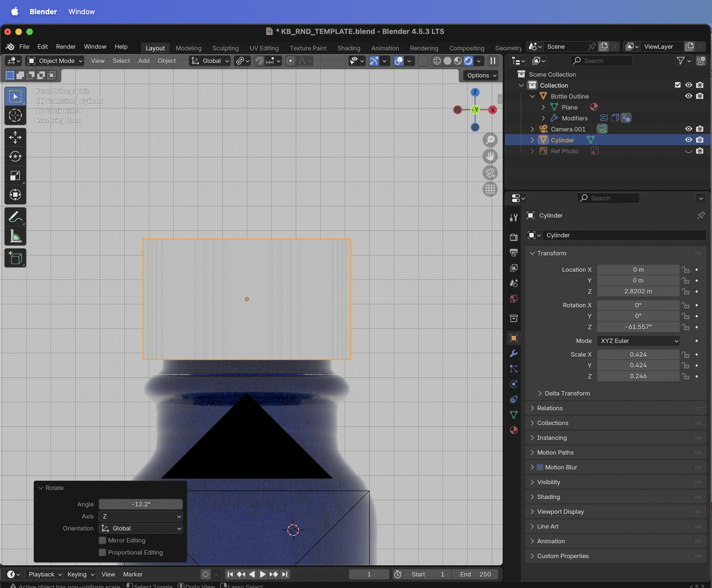This screenshot has width=712, height=588.
Task: Select the Add Cube tool
Action: [15, 259]
